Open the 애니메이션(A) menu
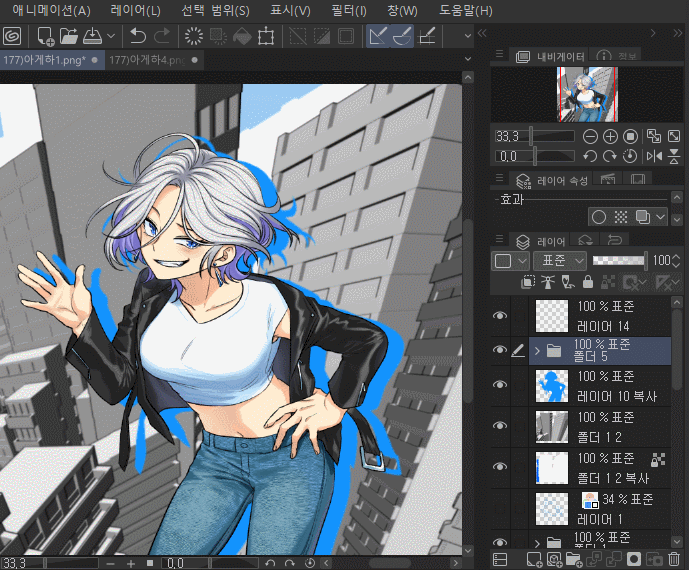The height and width of the screenshot is (570, 689). coord(51,11)
